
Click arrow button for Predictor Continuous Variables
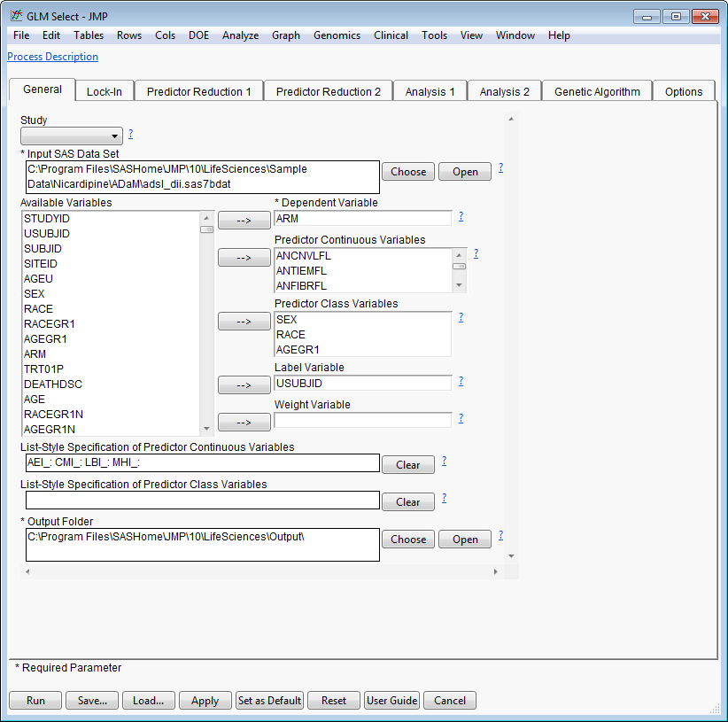pyautogui.click(x=244, y=258)
